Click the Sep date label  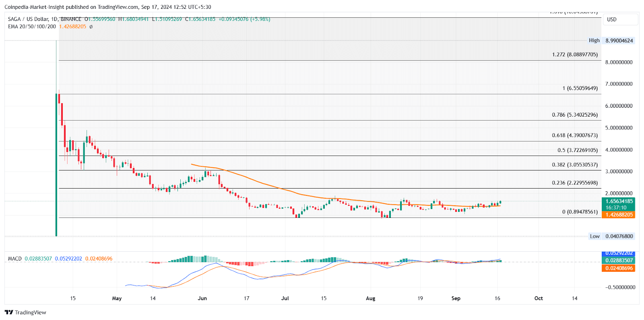point(456,298)
